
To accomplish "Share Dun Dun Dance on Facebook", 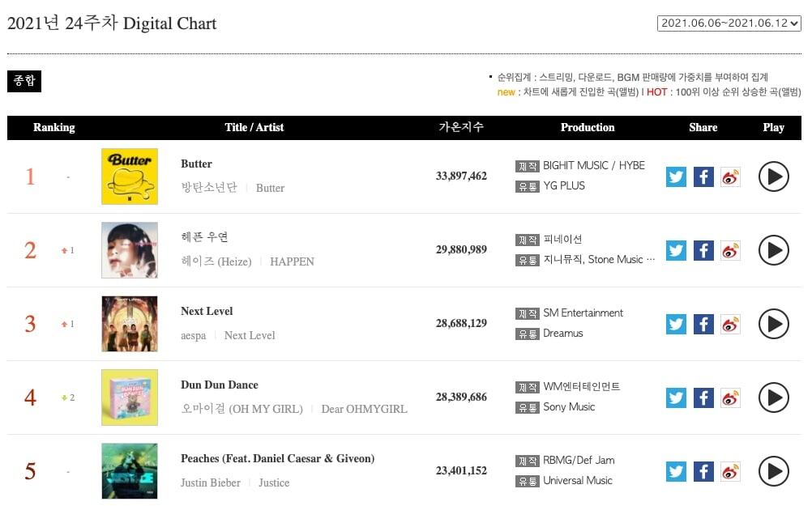I will [703, 398].
